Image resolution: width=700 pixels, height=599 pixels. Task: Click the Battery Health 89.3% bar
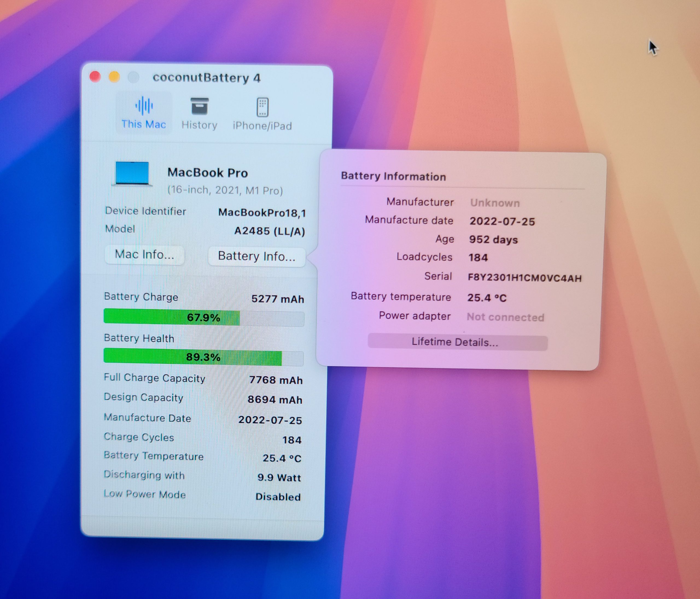tap(203, 357)
